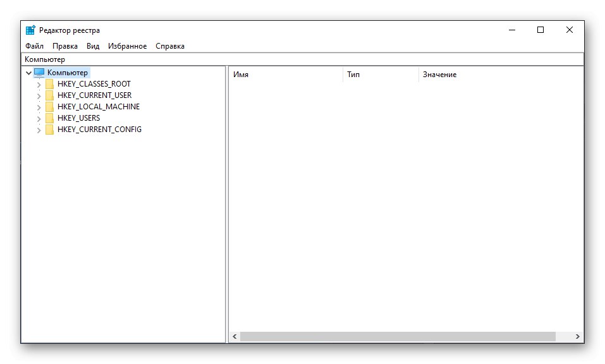This screenshot has width=605, height=364.
Task: Select the Компьютер root label
Action: (68, 73)
